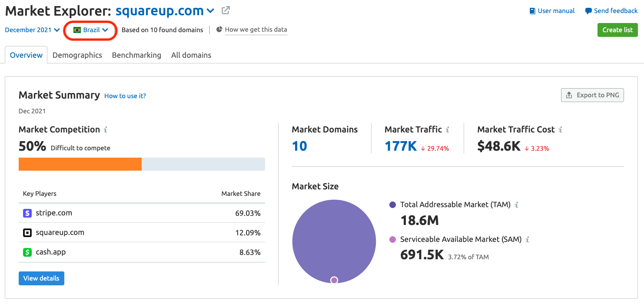The width and height of the screenshot is (644, 304).
Task: Open the User manual link
Action: click(556, 11)
